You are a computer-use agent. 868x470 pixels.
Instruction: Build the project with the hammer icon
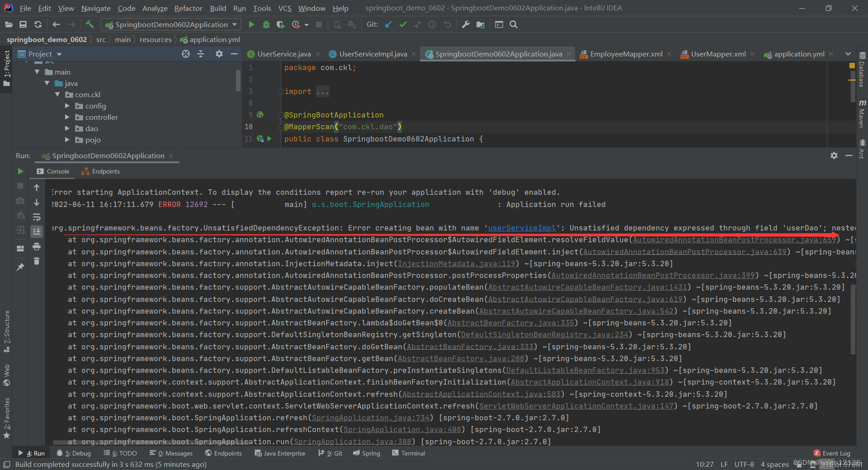[x=90, y=24]
